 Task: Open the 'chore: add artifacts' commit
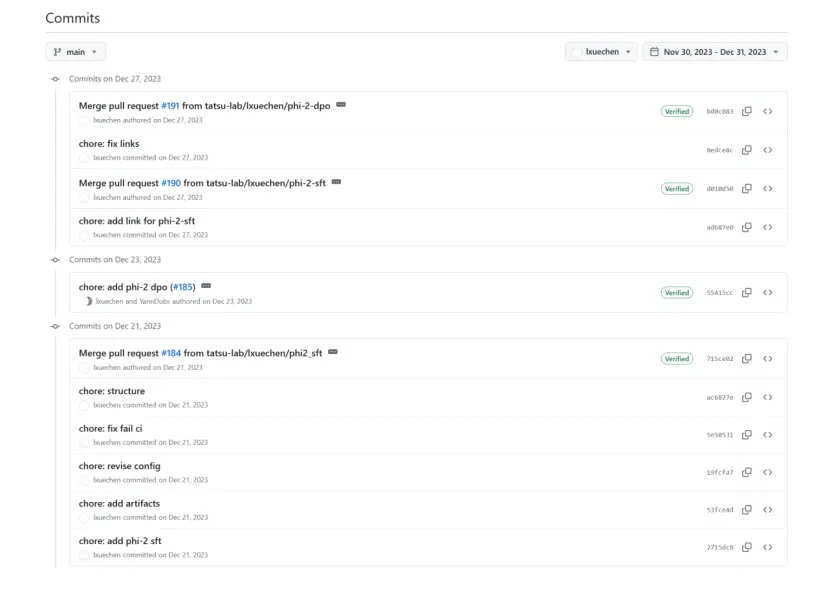pos(119,503)
